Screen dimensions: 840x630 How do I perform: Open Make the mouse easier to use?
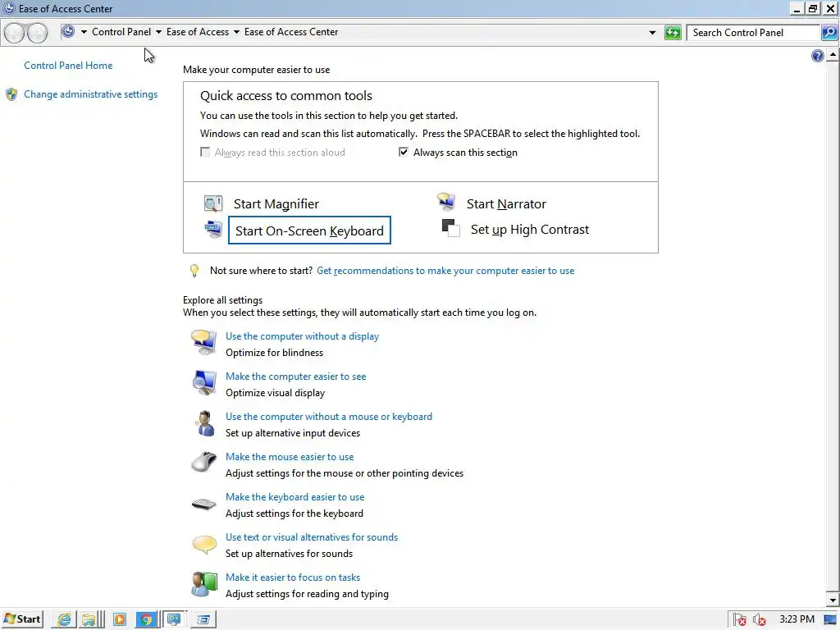290,456
